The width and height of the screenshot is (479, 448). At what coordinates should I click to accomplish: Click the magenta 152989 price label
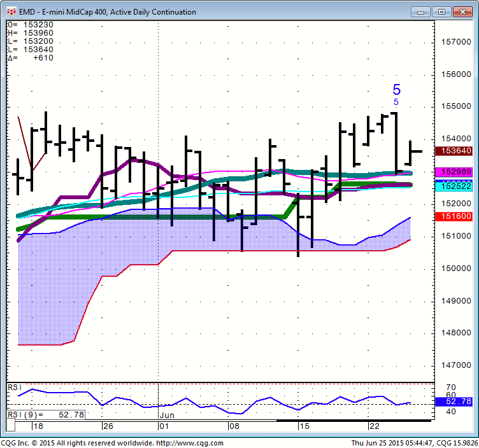(453, 172)
